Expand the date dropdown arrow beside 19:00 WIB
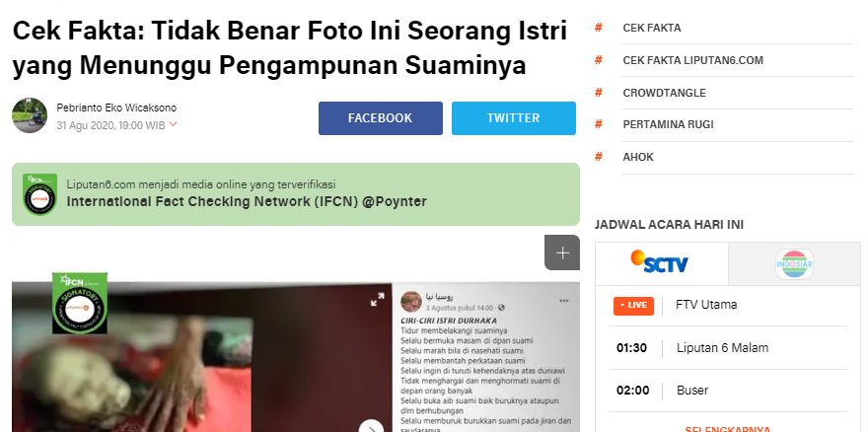 [173, 124]
